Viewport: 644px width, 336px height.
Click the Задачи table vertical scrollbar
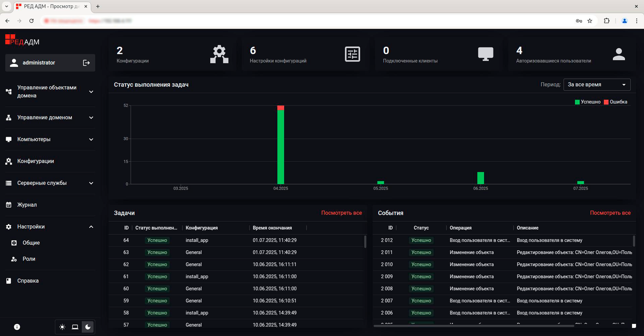click(365, 242)
